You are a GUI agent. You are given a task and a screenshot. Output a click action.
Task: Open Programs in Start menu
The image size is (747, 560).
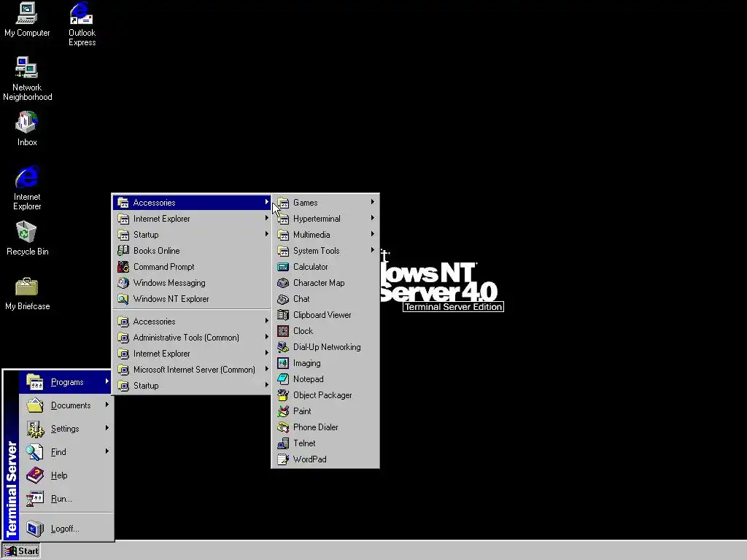pos(66,382)
